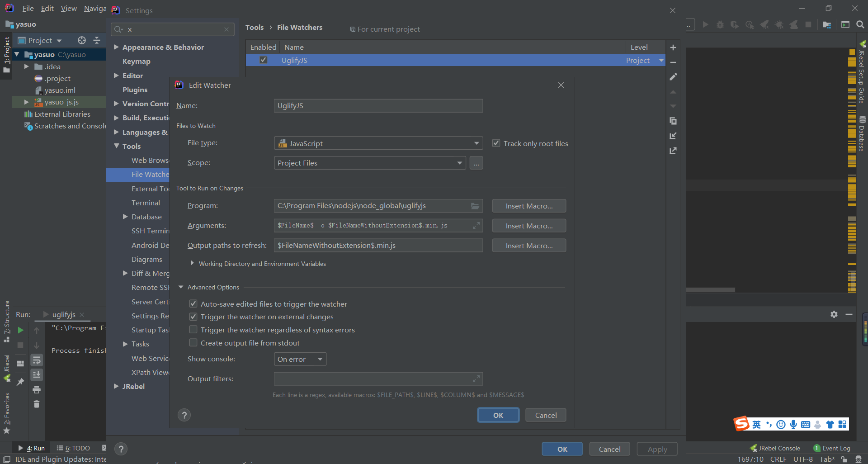This screenshot has width=868, height=464.
Task: Toggle soft-wrap in the Run console
Action: pyautogui.click(x=36, y=360)
